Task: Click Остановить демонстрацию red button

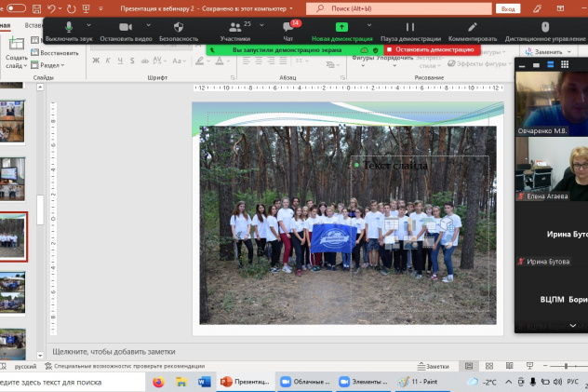Action: 434,48
